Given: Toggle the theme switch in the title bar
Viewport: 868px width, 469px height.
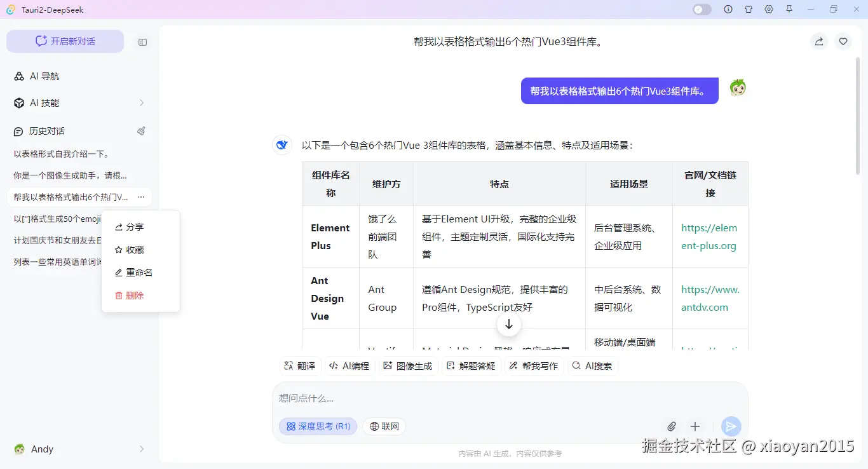Looking at the screenshot, I should tap(701, 9).
